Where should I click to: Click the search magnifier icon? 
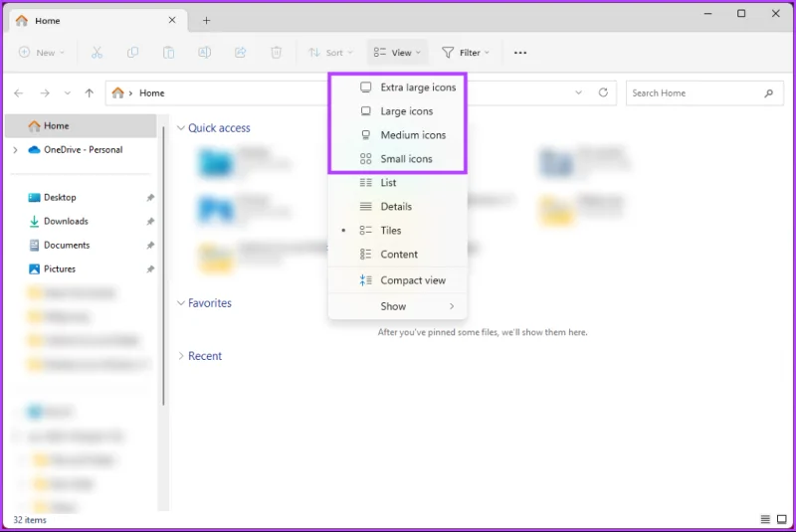tap(768, 92)
